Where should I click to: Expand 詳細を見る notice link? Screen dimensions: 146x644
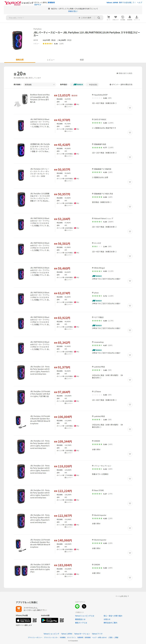73,11
